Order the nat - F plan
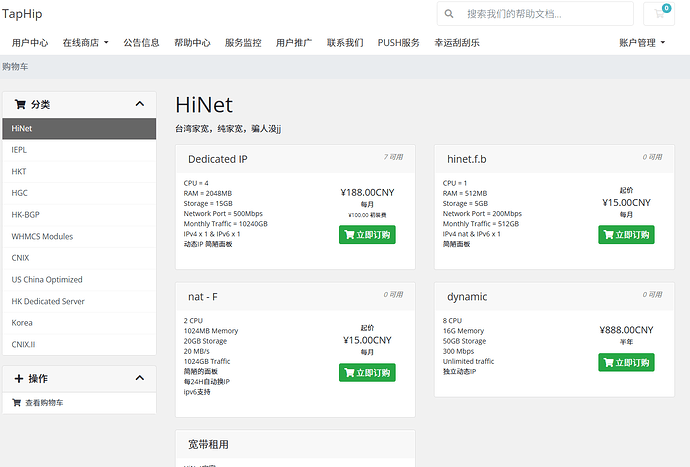The height and width of the screenshot is (467, 690). [367, 372]
